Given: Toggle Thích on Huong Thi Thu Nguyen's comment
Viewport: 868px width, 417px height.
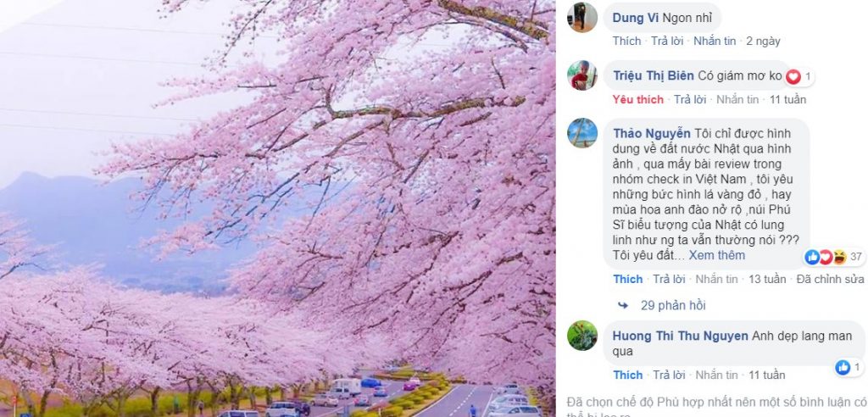Looking at the screenshot, I should pyautogui.click(x=628, y=375).
